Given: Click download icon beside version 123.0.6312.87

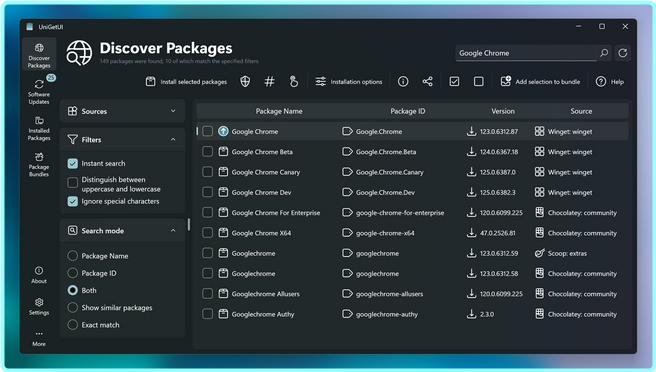Looking at the screenshot, I should (x=472, y=131).
